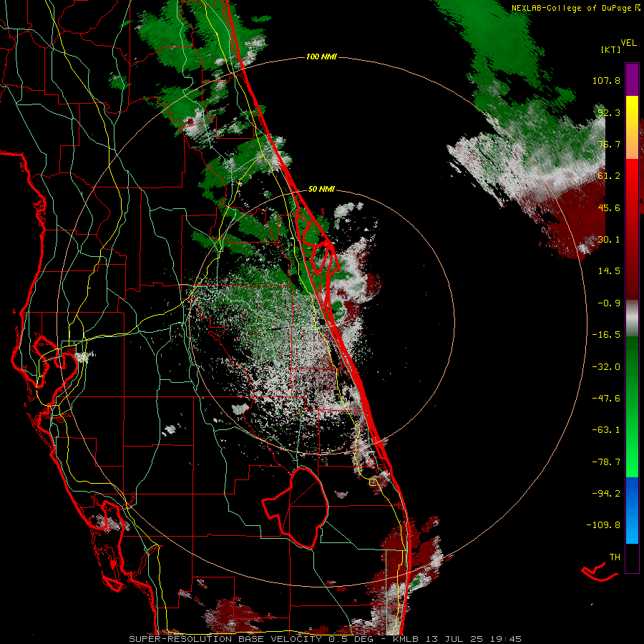Click the 92.3 scale value

click(609, 112)
